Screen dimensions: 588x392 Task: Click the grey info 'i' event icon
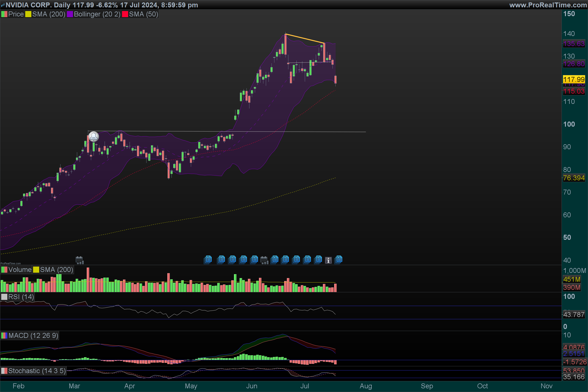point(328,260)
